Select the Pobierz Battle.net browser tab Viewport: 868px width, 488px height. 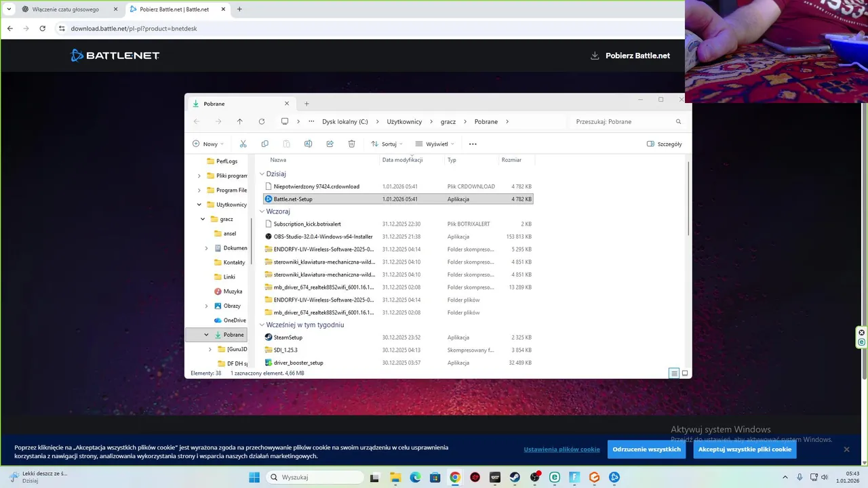(x=178, y=9)
